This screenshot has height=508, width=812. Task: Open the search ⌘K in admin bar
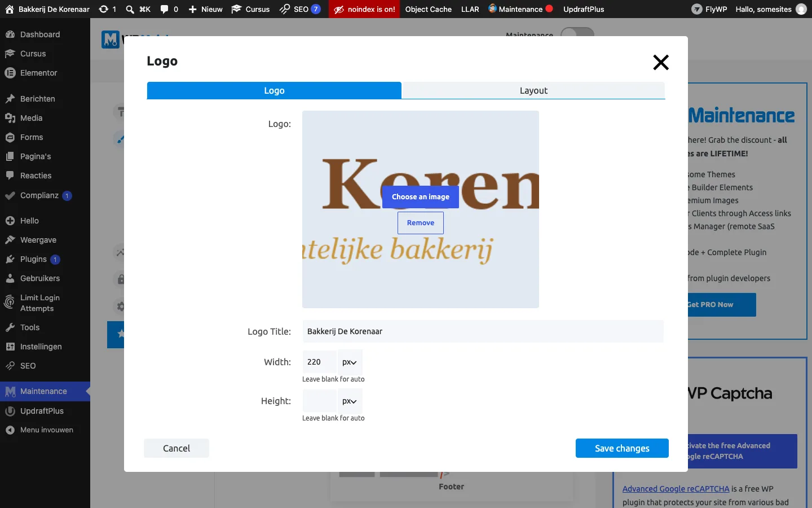[x=138, y=9]
